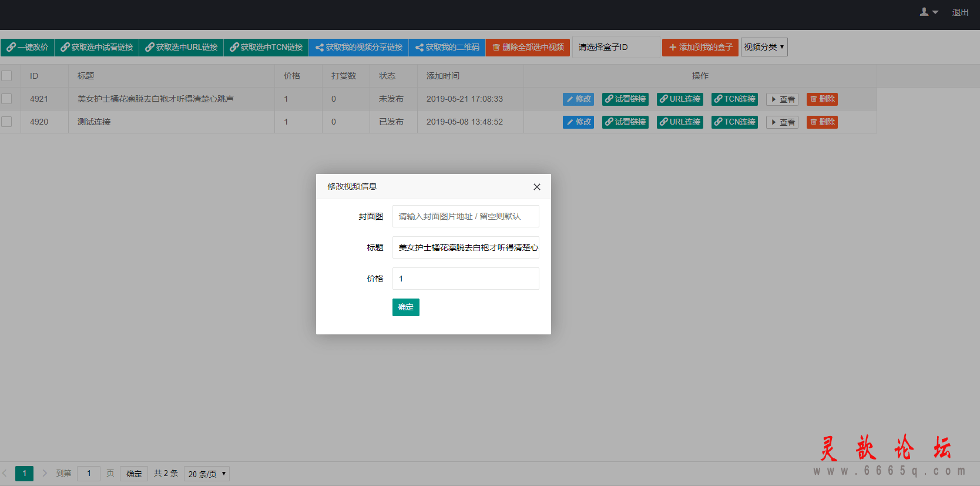Click the 退出 logout link

(x=960, y=12)
